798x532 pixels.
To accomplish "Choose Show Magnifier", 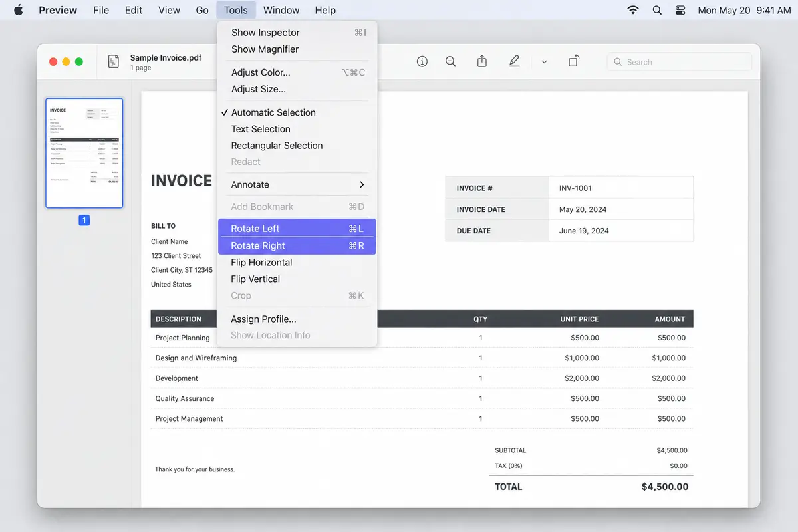I will click(x=297, y=49).
